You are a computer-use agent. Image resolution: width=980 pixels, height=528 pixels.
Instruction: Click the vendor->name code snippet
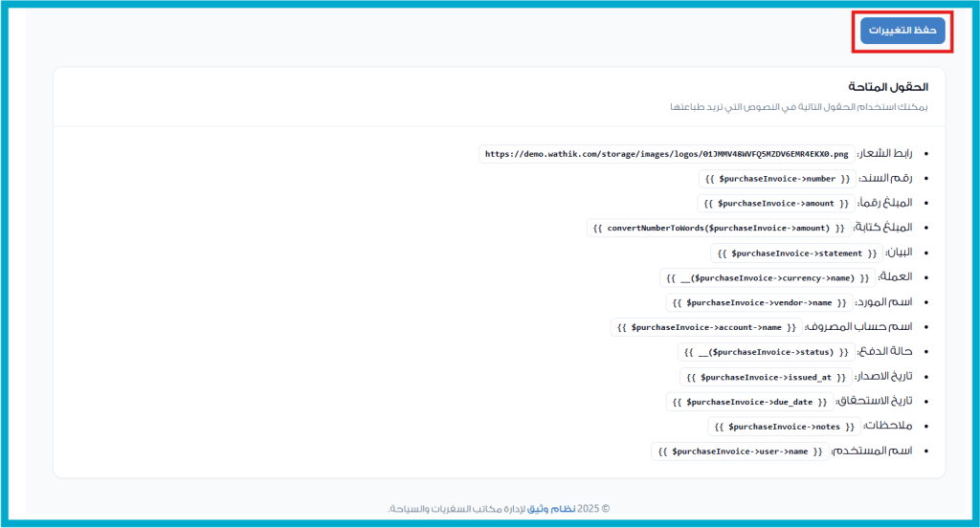[x=759, y=302]
